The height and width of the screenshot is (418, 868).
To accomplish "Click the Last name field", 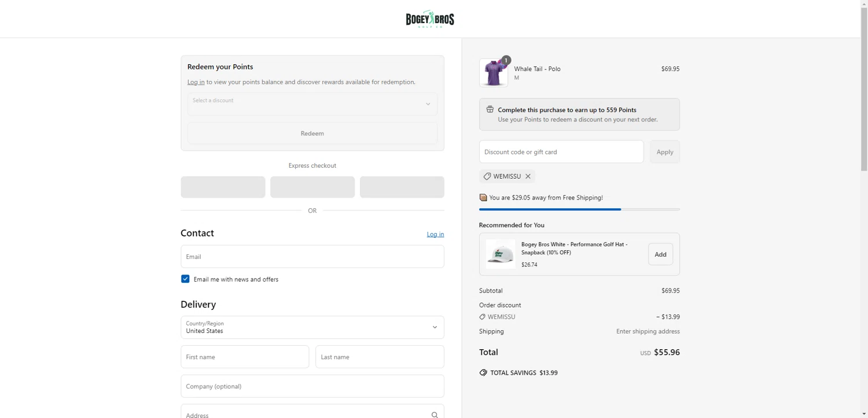I will (x=380, y=357).
